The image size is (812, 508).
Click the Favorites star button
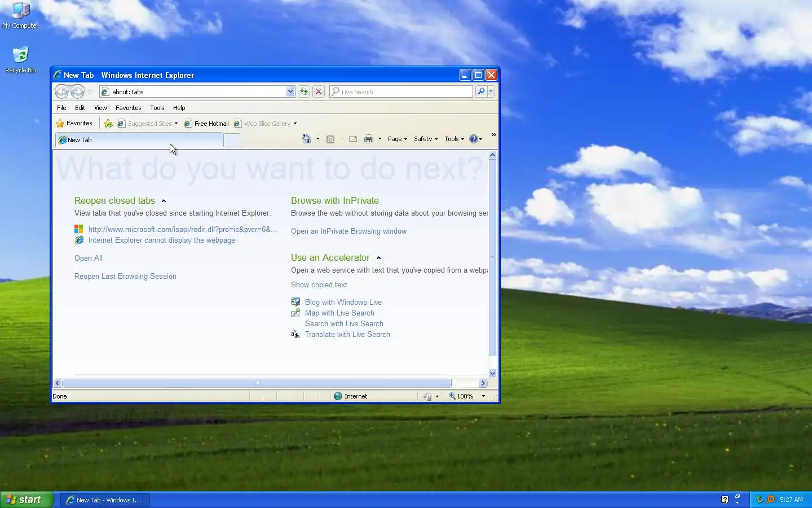[74, 123]
